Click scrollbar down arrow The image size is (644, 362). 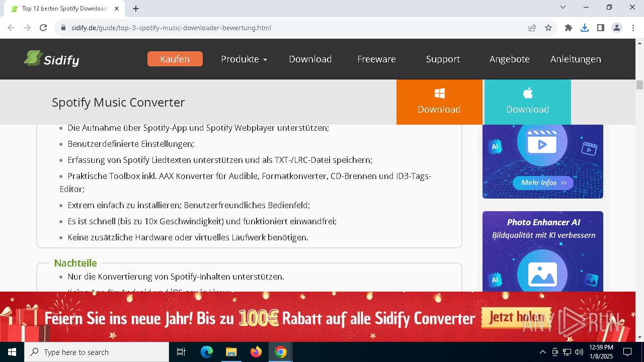639,337
